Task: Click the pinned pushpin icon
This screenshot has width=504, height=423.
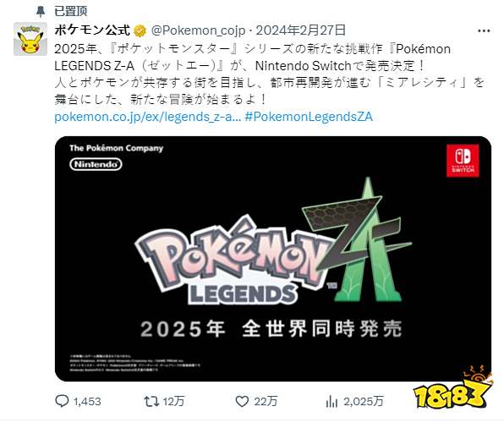Action: pyautogui.click(x=41, y=11)
